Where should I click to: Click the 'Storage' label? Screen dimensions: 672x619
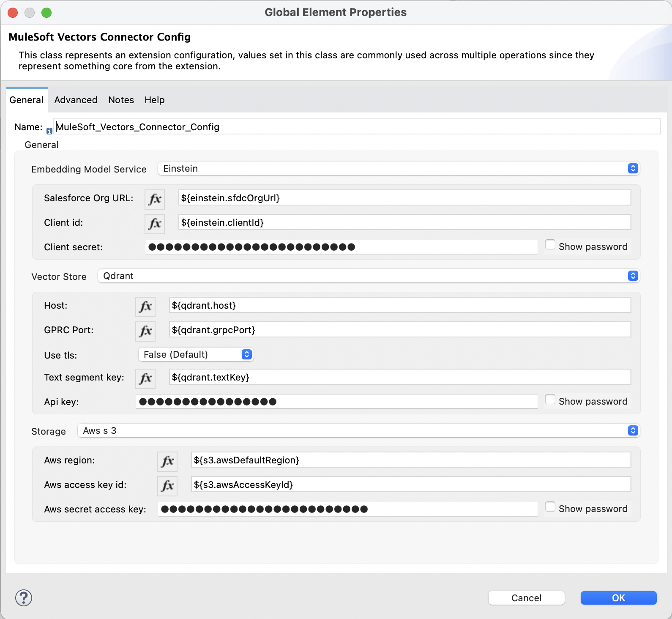click(49, 431)
